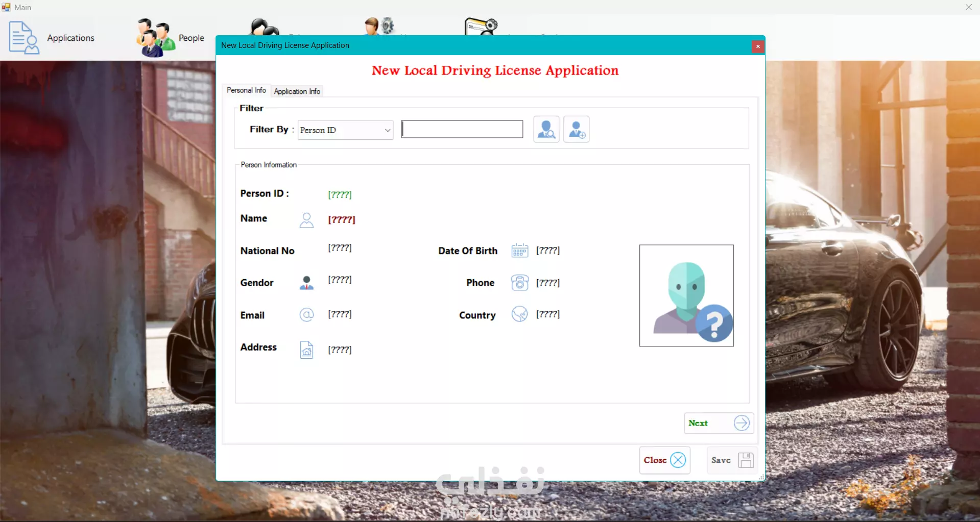
Task: Click the "Phone" label
Action: tap(481, 283)
